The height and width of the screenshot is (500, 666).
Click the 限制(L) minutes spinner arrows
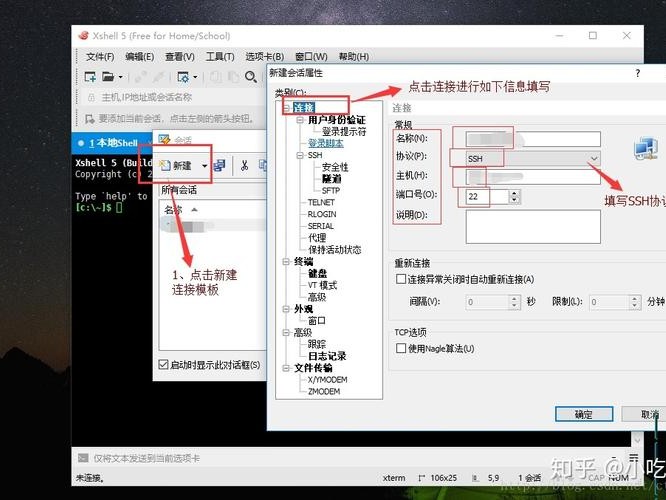[x=635, y=302]
